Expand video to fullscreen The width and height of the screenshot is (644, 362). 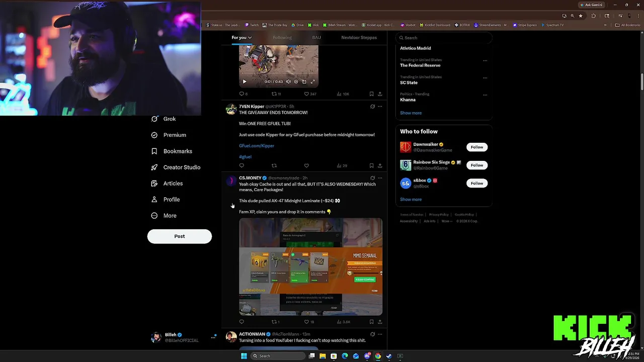(312, 81)
